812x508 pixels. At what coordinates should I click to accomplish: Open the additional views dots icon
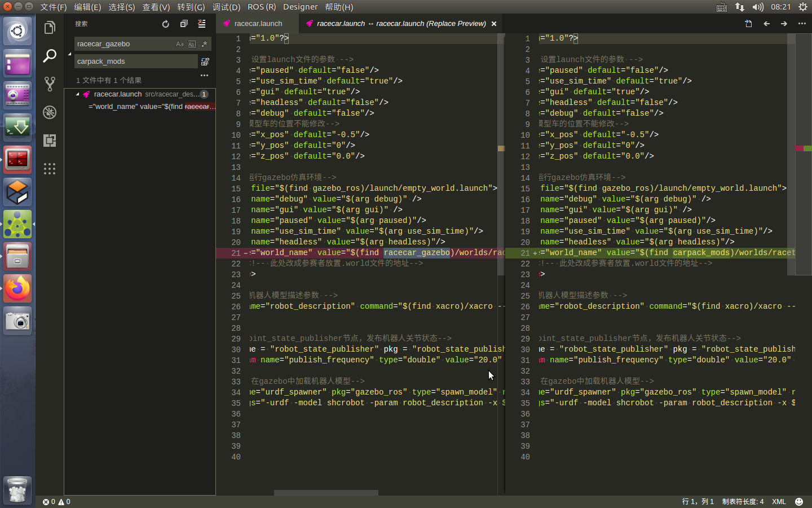coord(50,169)
